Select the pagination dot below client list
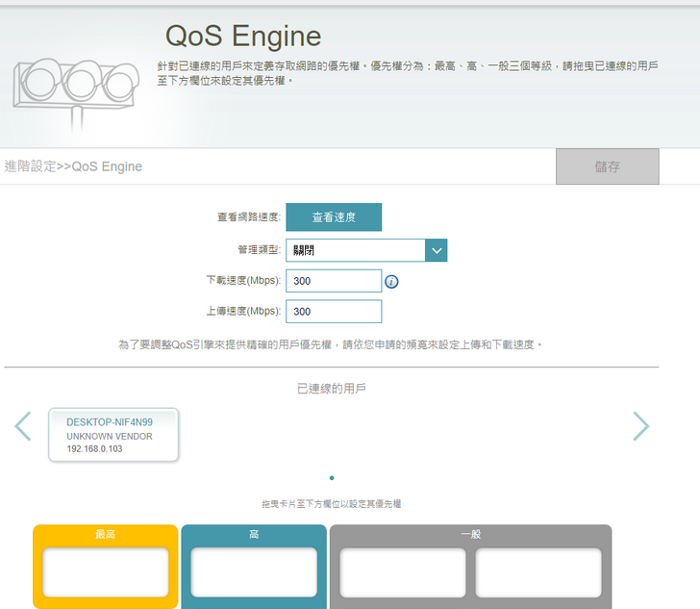Image resolution: width=700 pixels, height=609 pixels. pyautogui.click(x=332, y=478)
